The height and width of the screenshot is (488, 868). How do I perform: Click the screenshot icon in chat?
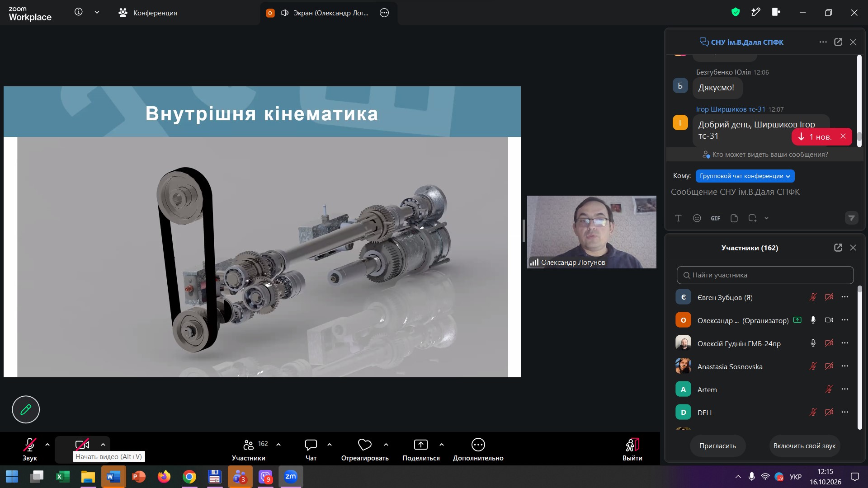[752, 218]
